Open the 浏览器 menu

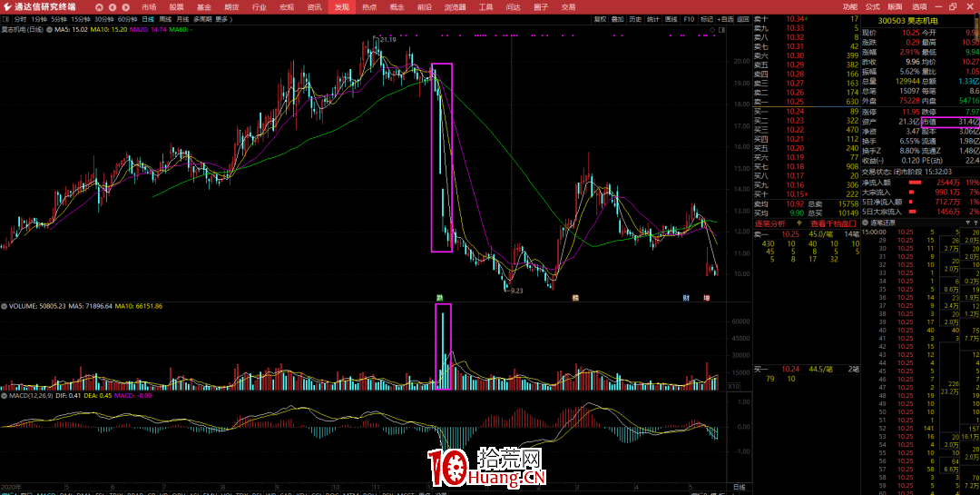[455, 7]
